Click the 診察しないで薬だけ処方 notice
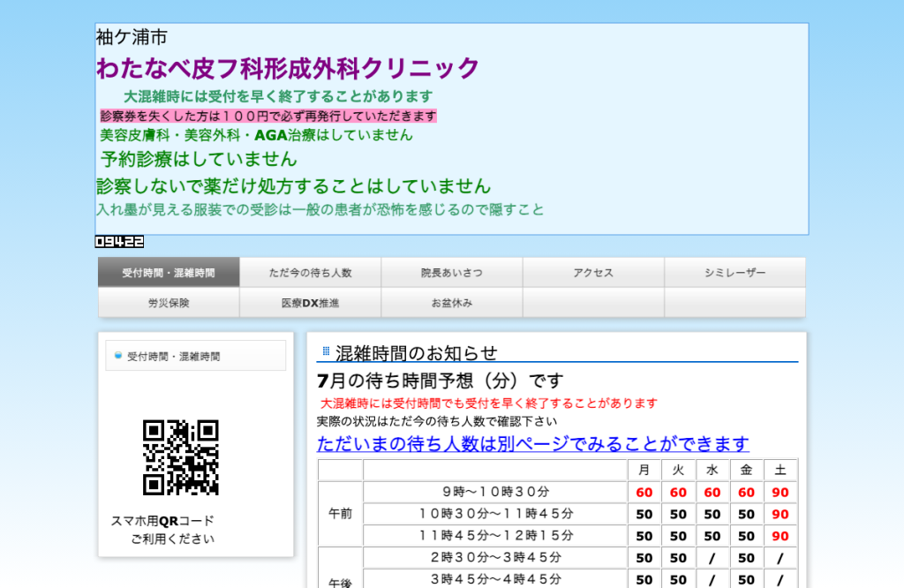Viewport: 904px width, 588px height. [293, 185]
